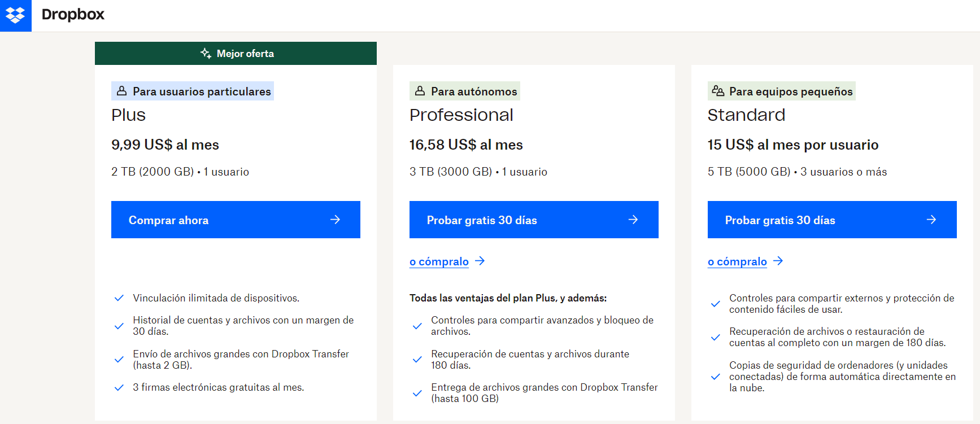Viewport: 980px width, 424px height.
Task: Click checkmark beside Historial de cuentas y archivos
Action: click(119, 326)
